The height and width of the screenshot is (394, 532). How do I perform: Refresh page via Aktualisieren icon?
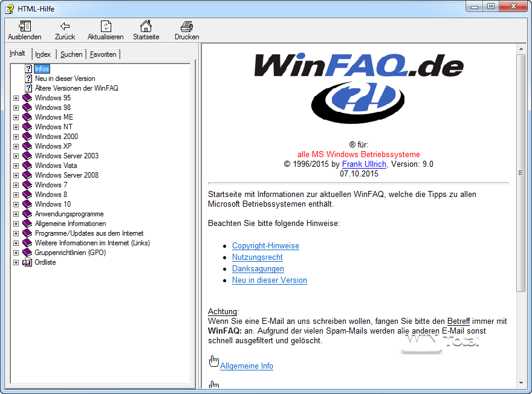pyautogui.click(x=106, y=26)
